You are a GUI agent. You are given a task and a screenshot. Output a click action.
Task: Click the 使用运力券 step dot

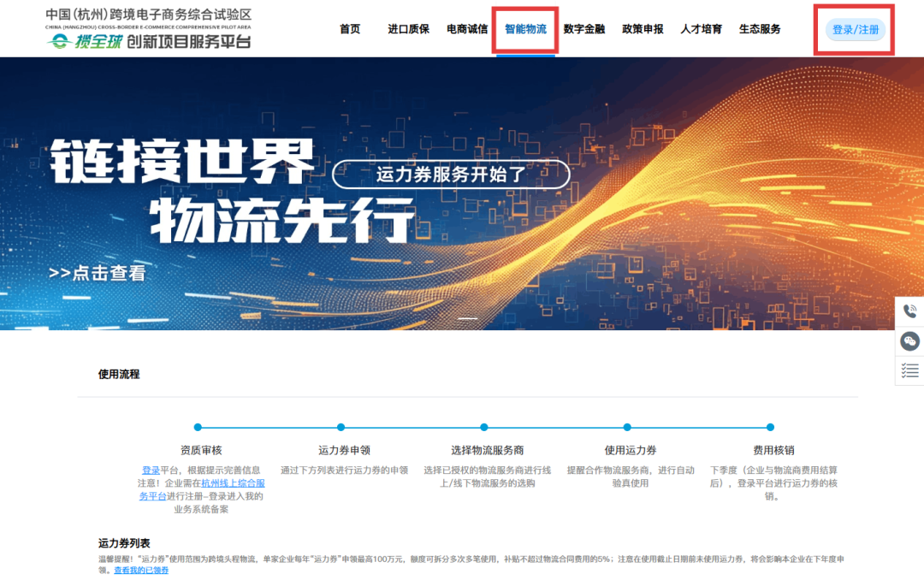[627, 428]
